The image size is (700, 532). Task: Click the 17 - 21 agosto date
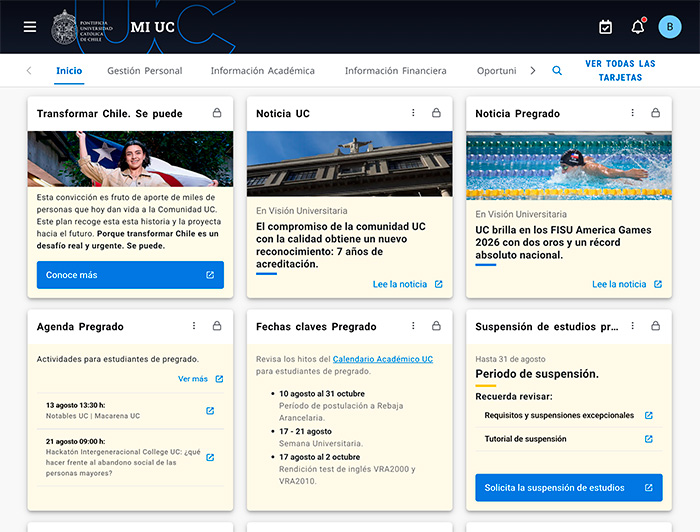(x=305, y=432)
